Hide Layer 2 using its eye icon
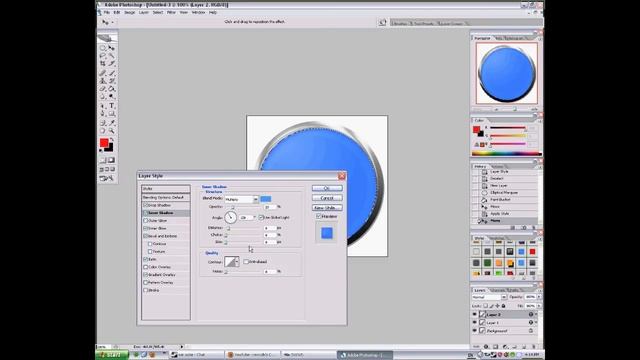Image resolution: width=640 pixels, height=360 pixels. (474, 315)
